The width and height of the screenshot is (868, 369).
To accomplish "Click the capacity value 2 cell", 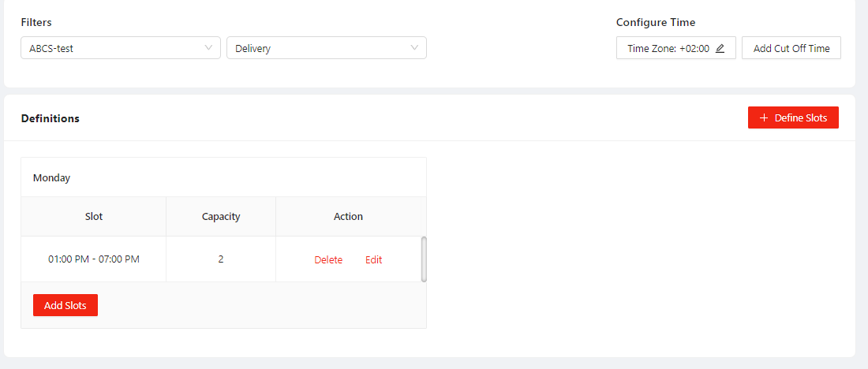I will pos(221,259).
